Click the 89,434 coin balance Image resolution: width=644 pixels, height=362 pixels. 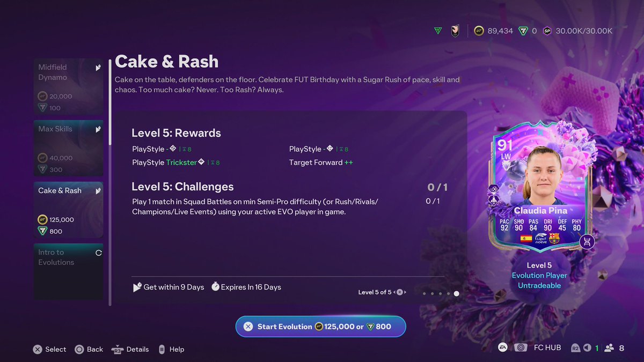pos(500,31)
